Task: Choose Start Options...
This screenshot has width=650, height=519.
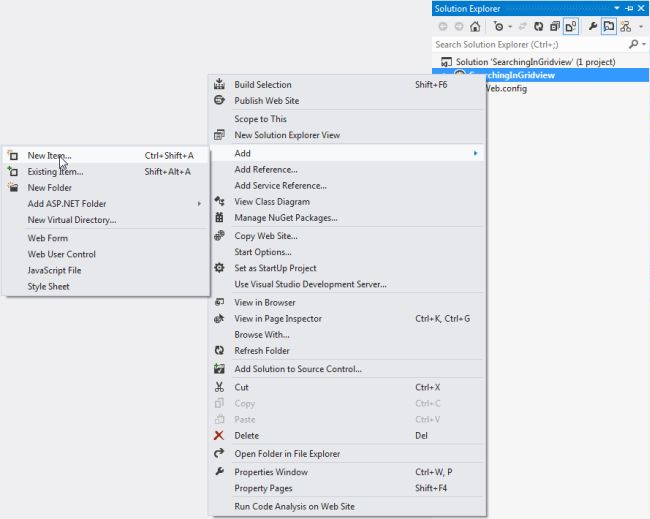Action: point(347,252)
